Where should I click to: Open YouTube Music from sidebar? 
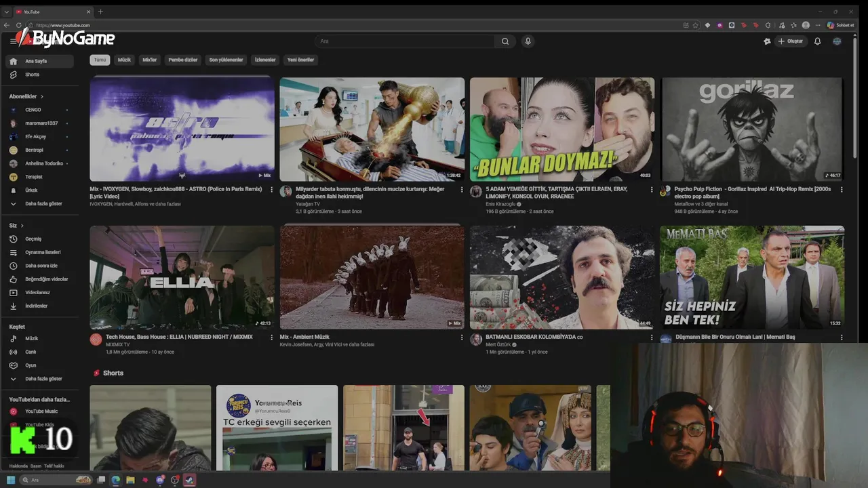tap(39, 411)
